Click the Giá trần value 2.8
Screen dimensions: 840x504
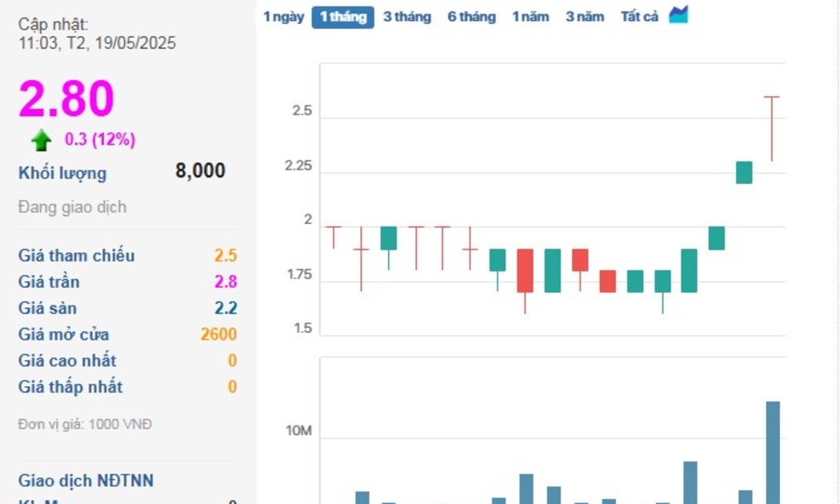click(226, 282)
